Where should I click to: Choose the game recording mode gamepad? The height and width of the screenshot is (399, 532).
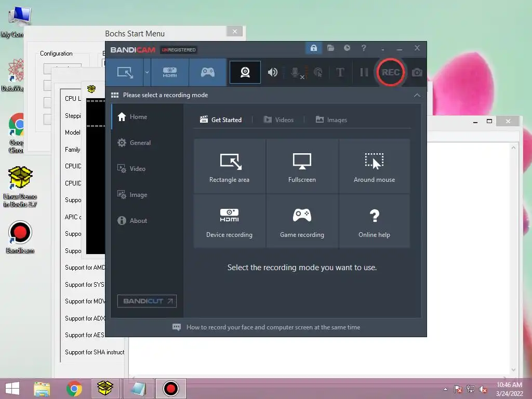click(x=208, y=72)
